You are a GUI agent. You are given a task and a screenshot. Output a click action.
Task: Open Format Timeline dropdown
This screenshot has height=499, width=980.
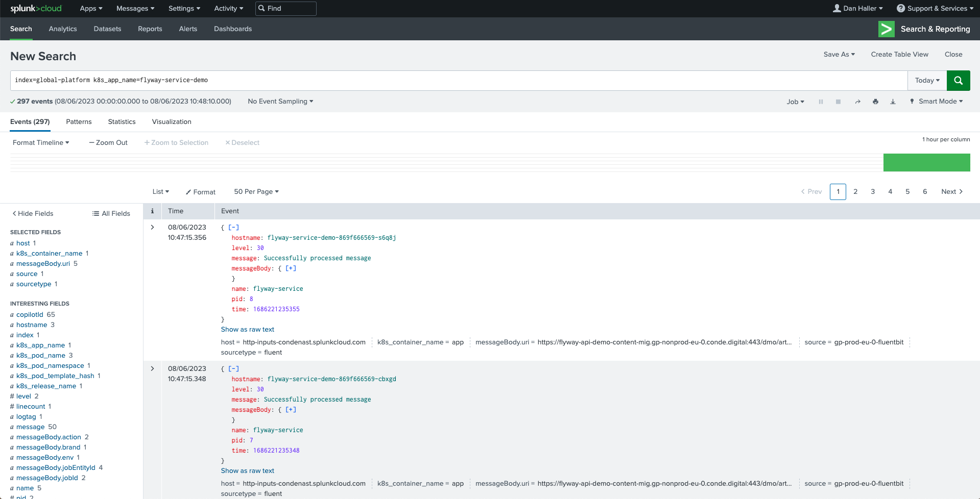(41, 142)
